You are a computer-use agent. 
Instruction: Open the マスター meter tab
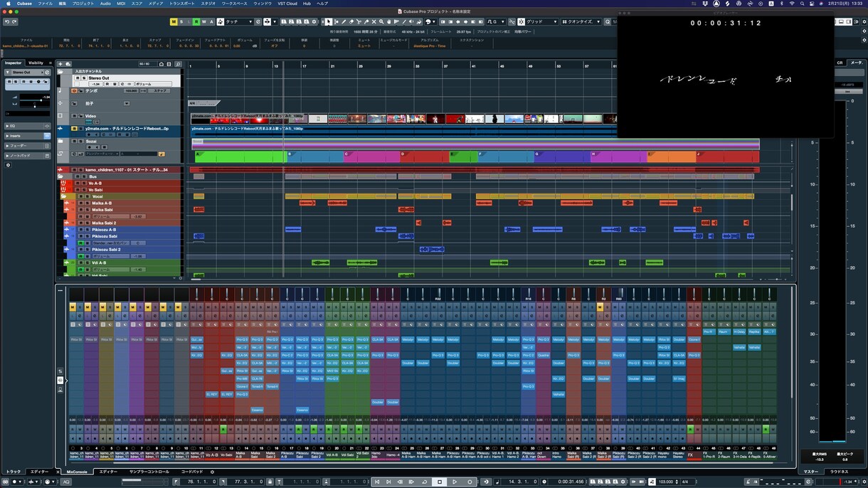[811, 472]
